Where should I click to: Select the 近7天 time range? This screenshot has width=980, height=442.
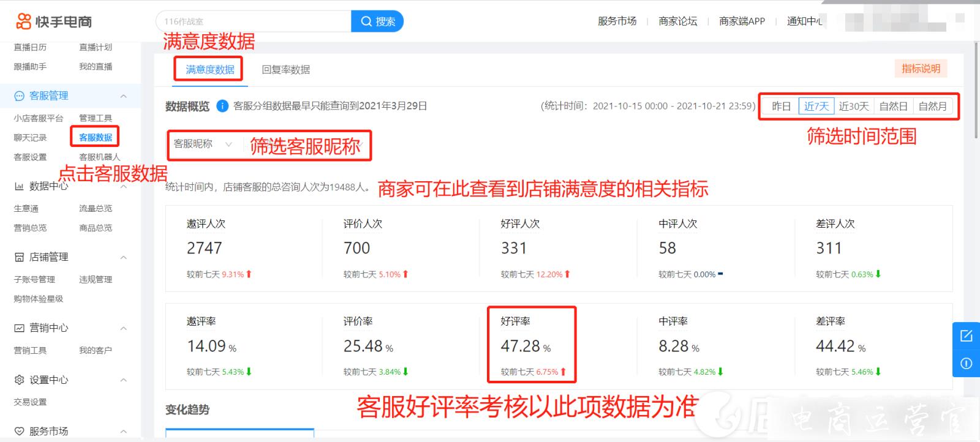coord(816,106)
